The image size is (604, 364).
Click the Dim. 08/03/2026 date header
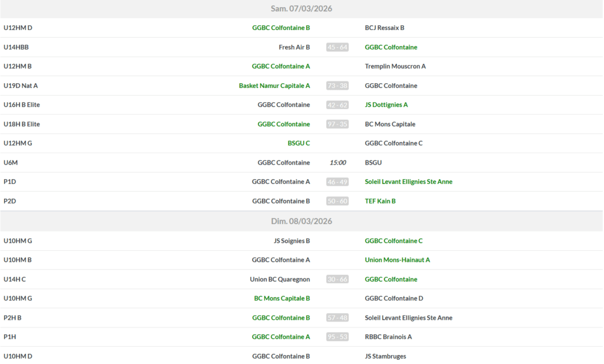[301, 221]
